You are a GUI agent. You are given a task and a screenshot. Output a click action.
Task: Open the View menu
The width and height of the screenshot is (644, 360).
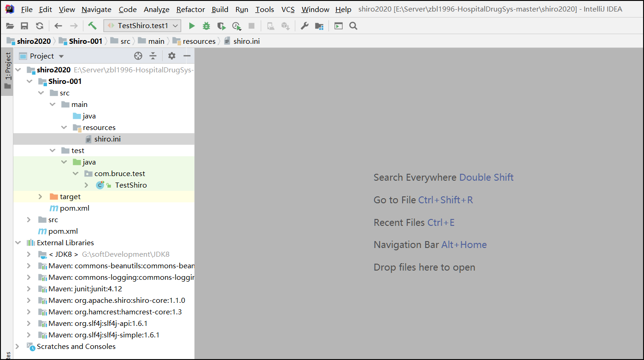67,9
